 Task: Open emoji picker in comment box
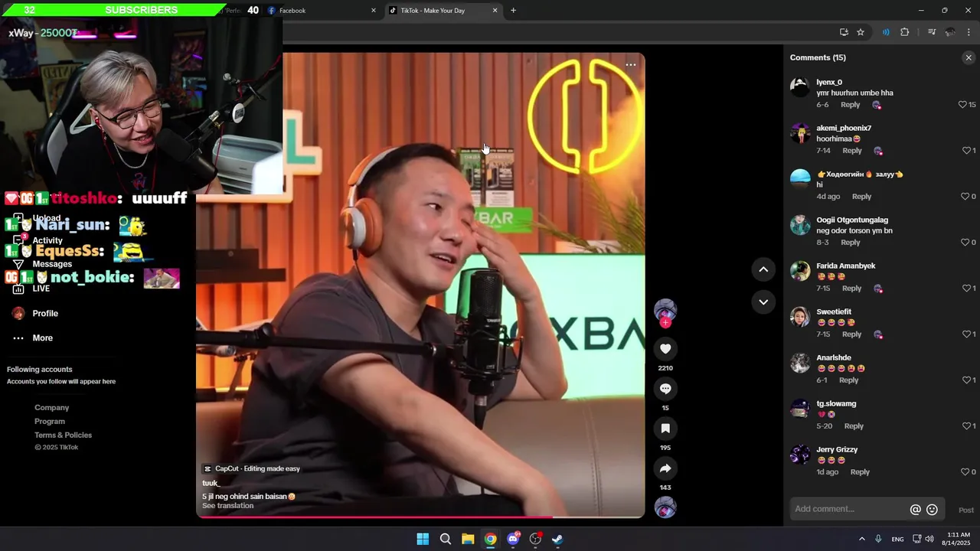tap(932, 510)
